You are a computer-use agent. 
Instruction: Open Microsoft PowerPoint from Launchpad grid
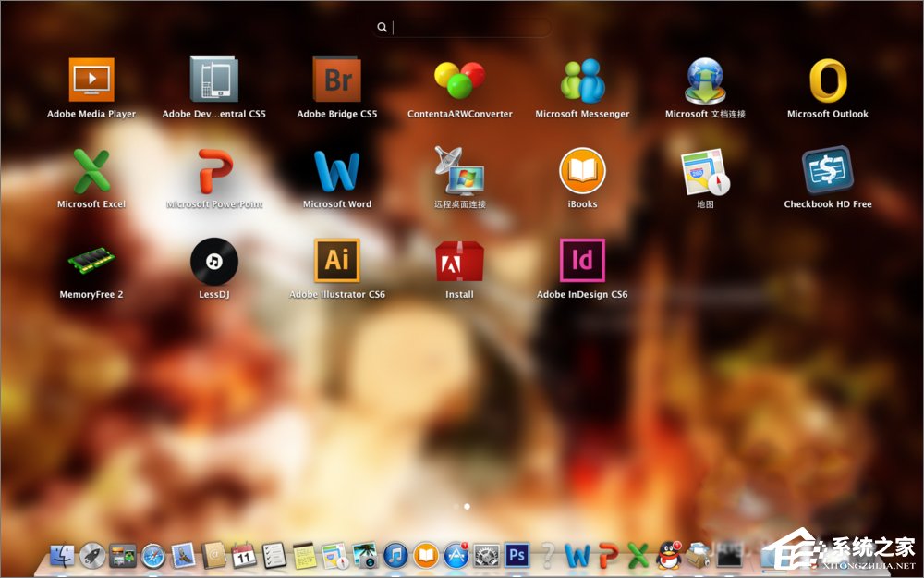coord(214,171)
